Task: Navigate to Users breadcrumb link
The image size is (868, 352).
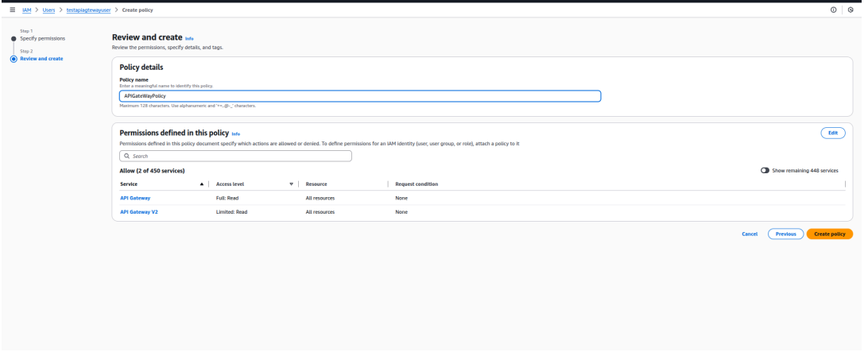Action: click(x=48, y=10)
